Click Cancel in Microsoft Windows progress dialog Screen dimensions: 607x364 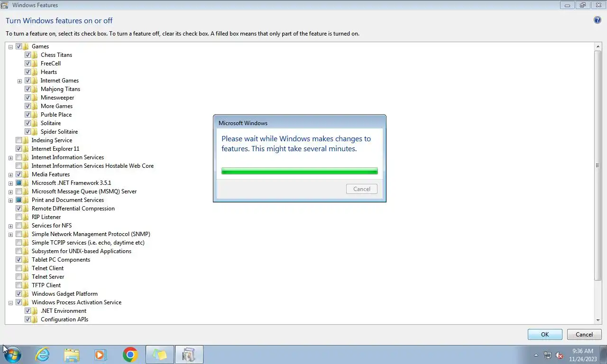362,189
